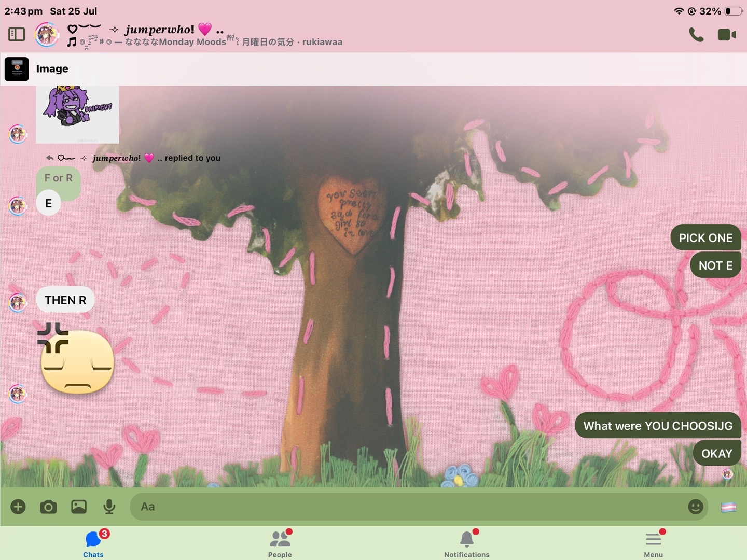This screenshot has height=560, width=747.
Task: Tap the large angry emoji message
Action: click(x=76, y=359)
